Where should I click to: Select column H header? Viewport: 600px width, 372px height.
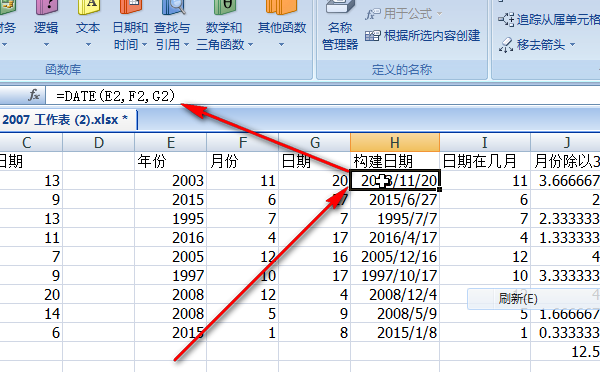pyautogui.click(x=395, y=142)
